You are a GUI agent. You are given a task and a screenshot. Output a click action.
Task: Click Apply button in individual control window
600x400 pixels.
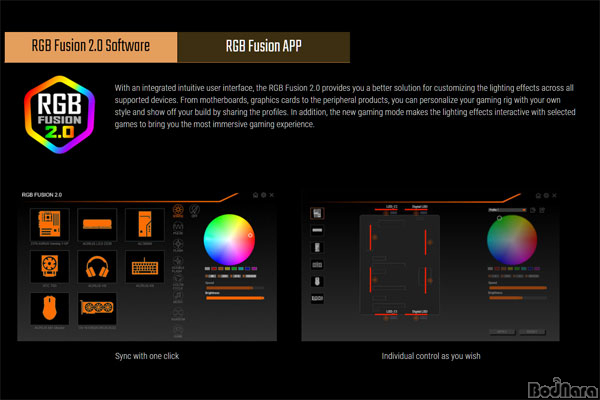502,331
